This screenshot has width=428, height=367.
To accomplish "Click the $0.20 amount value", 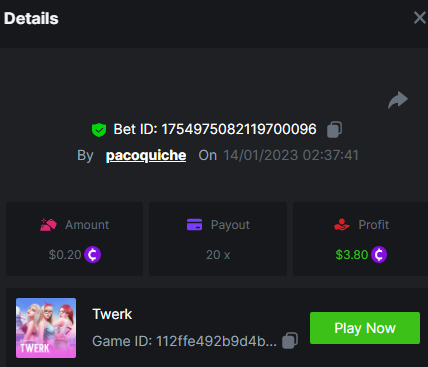I will tap(65, 255).
